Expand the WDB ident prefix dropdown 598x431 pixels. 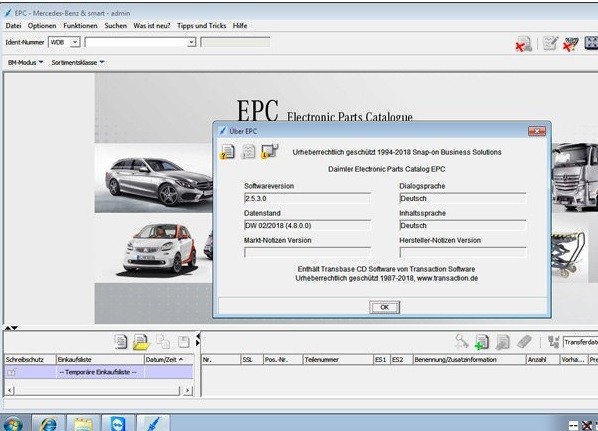(x=75, y=42)
